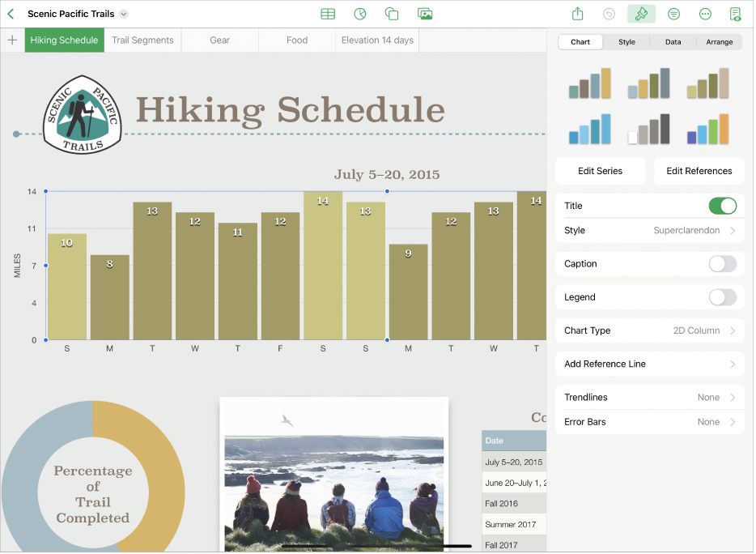The width and height of the screenshot is (756, 554).
Task: Open the insert shape icon
Action: 392,14
